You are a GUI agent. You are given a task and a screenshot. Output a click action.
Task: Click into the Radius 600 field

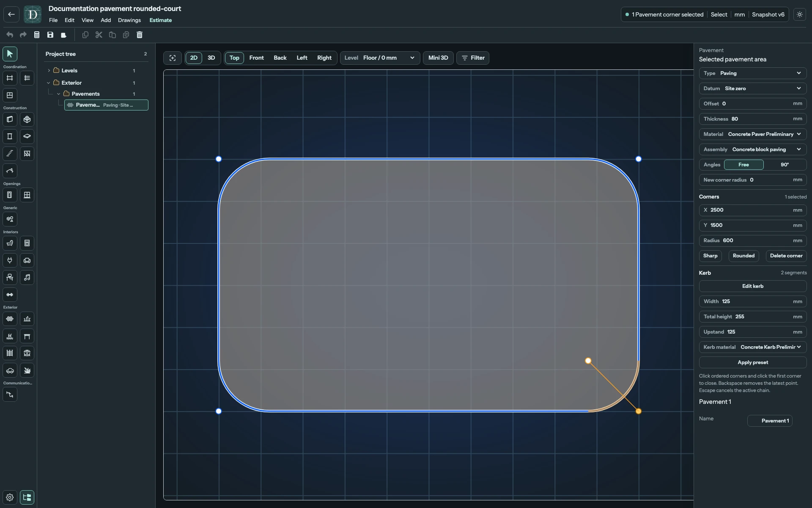(x=753, y=240)
